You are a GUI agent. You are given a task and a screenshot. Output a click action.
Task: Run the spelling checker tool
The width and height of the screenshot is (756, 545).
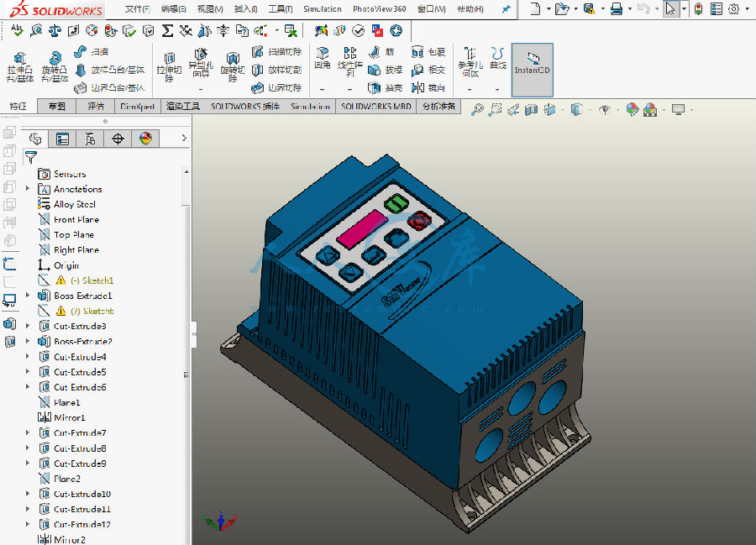[x=17, y=31]
